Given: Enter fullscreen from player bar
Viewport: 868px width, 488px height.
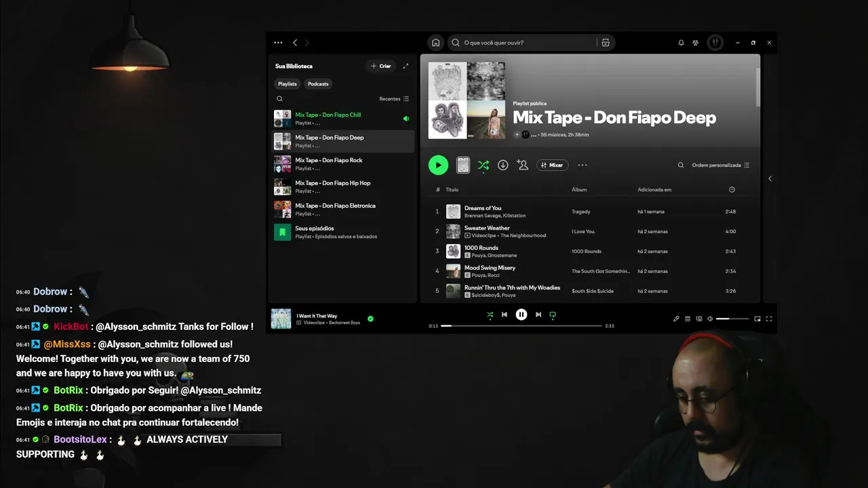Looking at the screenshot, I should tap(769, 319).
